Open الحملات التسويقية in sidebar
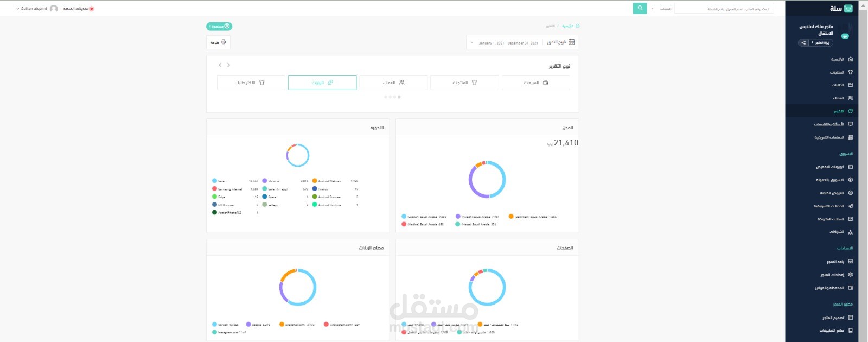Screen dimensions: 868x342 (x=833, y=206)
